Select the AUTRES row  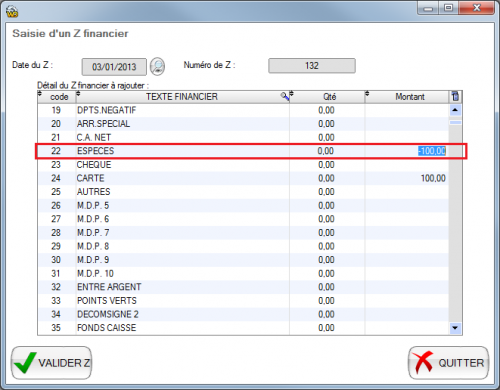point(243,192)
